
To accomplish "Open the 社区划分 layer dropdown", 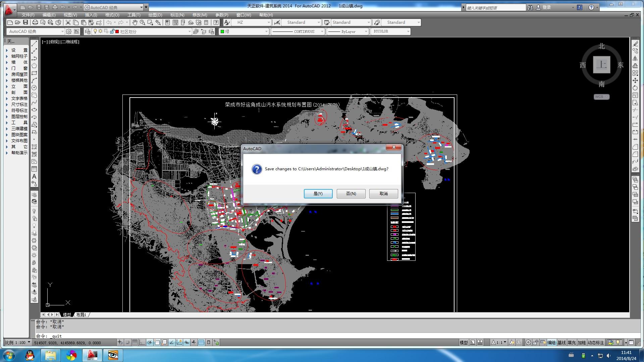I will (x=189, y=32).
